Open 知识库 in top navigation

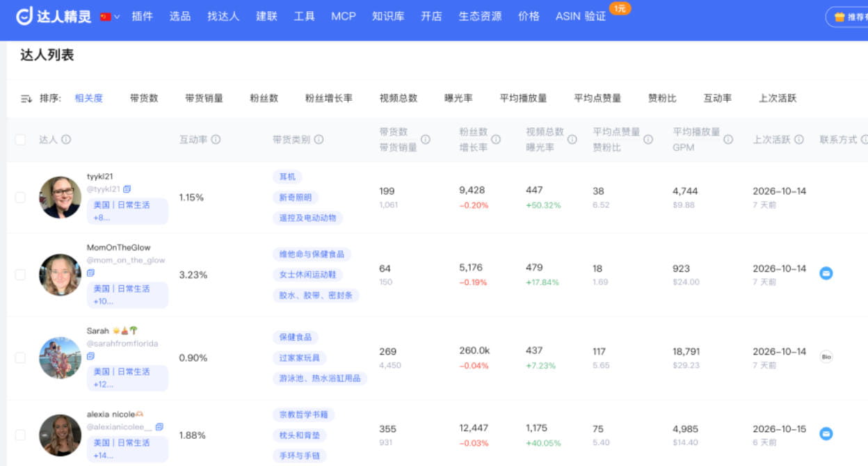[x=388, y=16]
